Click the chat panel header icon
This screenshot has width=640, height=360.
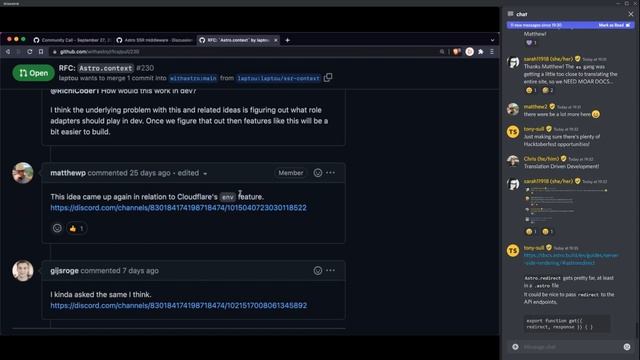510,14
